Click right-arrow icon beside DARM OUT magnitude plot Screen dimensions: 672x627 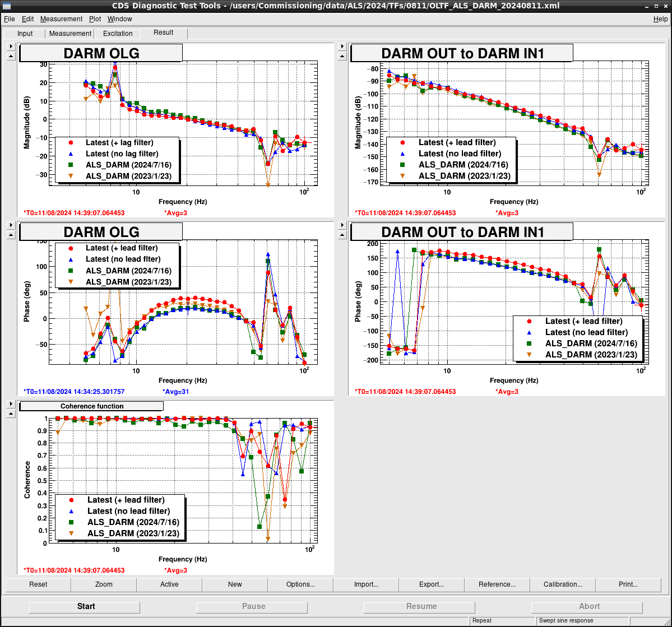[341, 46]
